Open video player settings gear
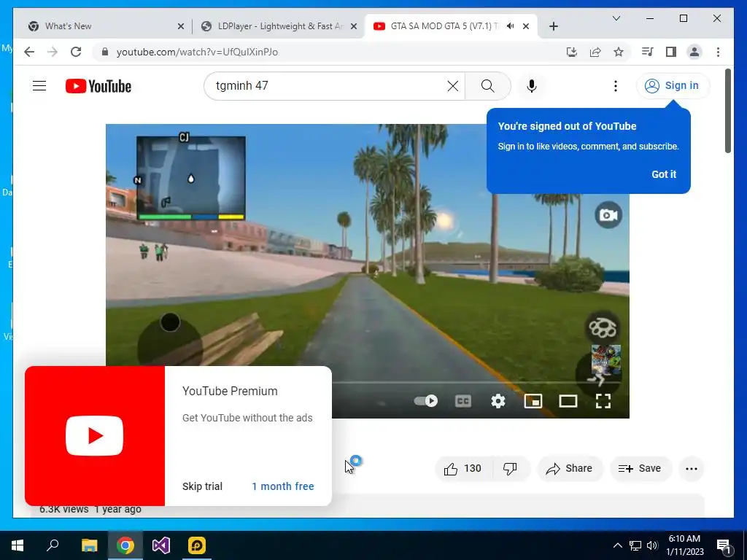 (498, 401)
